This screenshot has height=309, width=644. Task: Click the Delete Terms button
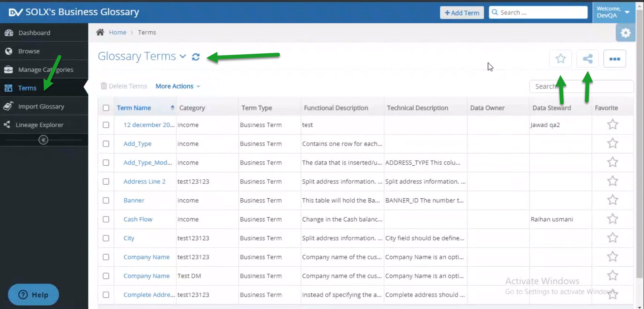point(124,86)
